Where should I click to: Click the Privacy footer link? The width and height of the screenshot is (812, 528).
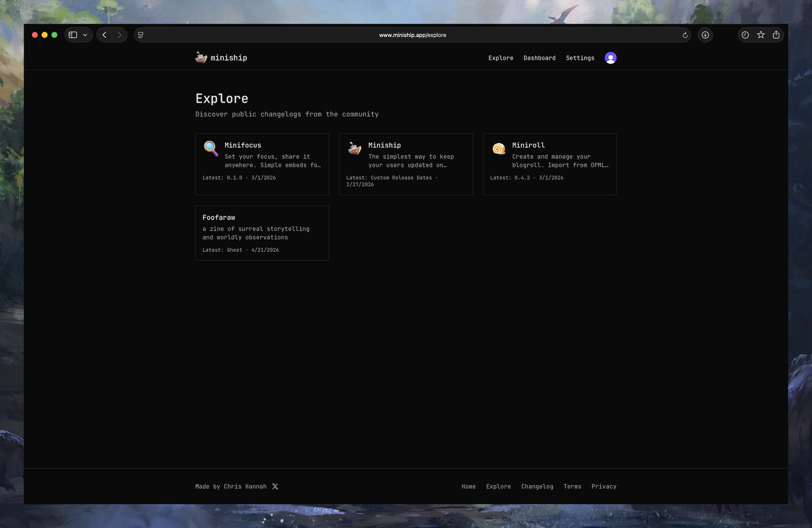(603, 486)
